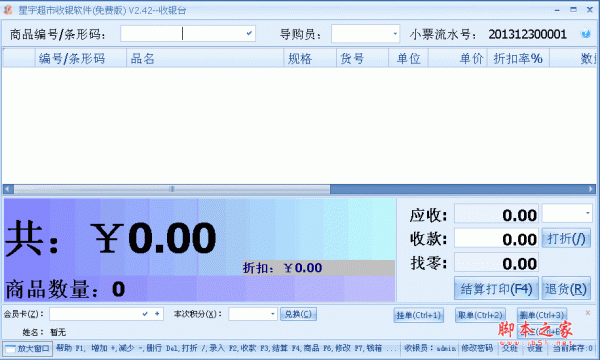Viewport: 600px width, 360px height.
Task: Click the 货号 column header
Action: (x=362, y=59)
